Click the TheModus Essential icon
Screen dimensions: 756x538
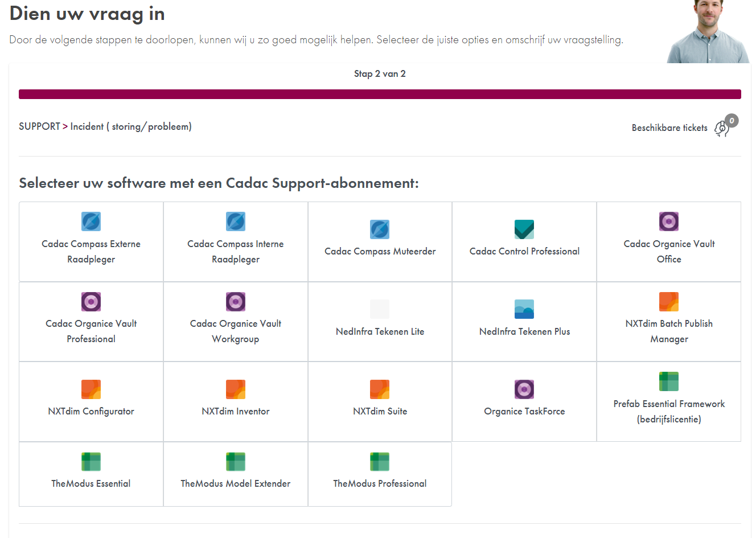91,462
